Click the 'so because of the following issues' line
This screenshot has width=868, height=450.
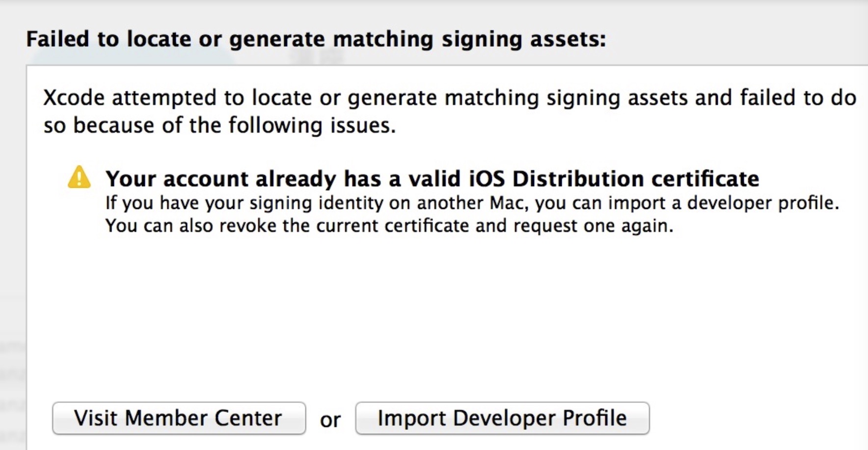pyautogui.click(x=219, y=126)
